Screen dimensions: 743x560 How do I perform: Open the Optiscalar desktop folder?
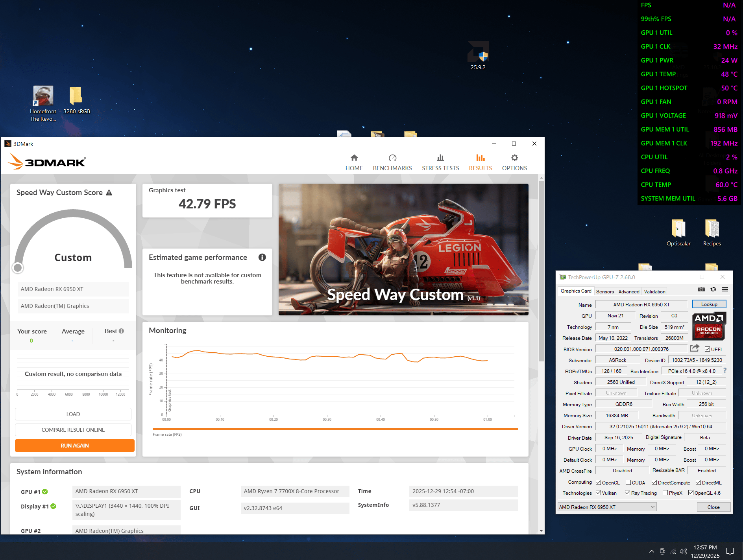(678, 232)
